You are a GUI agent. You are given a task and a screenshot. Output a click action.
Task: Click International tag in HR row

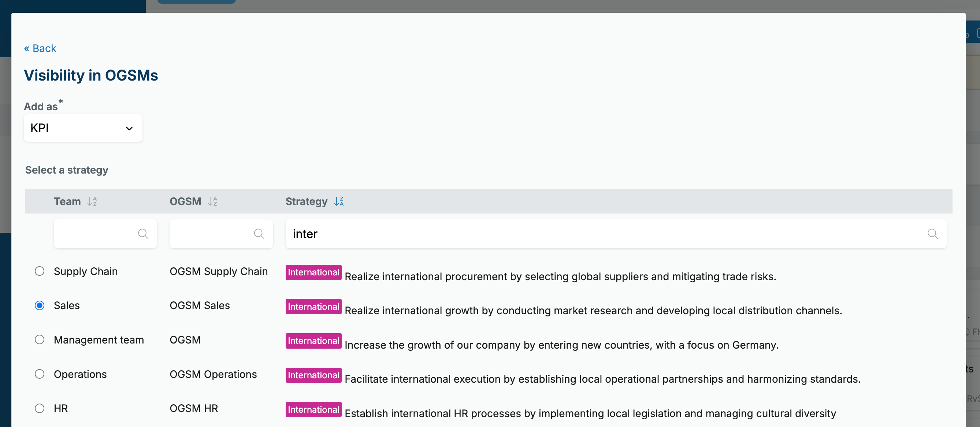coord(313,409)
